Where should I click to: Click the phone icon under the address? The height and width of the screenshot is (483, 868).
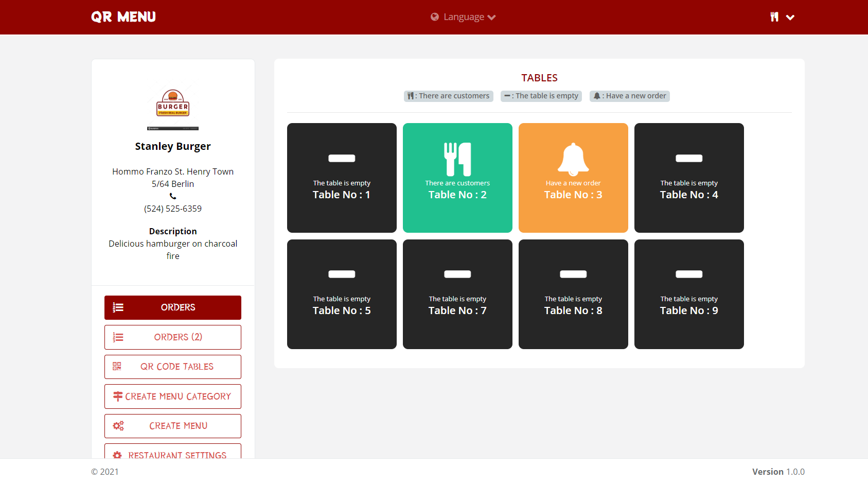173,196
